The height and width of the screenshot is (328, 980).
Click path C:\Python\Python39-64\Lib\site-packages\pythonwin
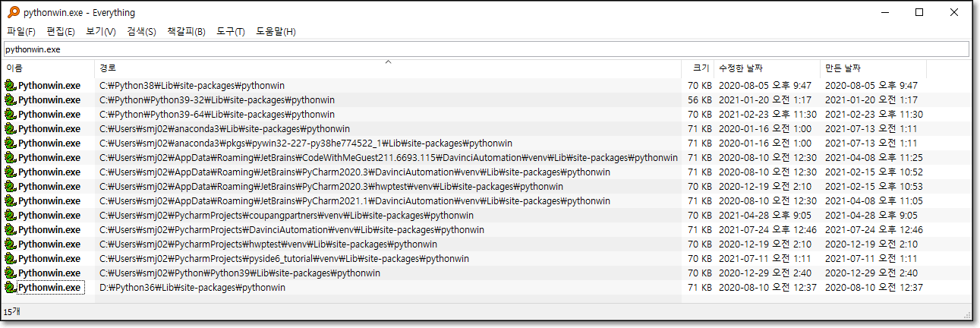217,115
